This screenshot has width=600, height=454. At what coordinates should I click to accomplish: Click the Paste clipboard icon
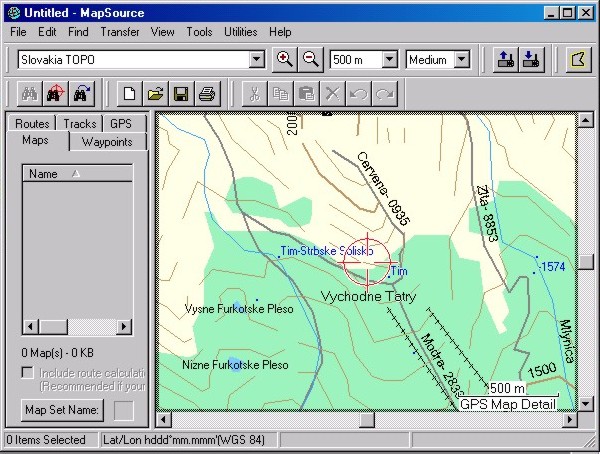point(307,93)
